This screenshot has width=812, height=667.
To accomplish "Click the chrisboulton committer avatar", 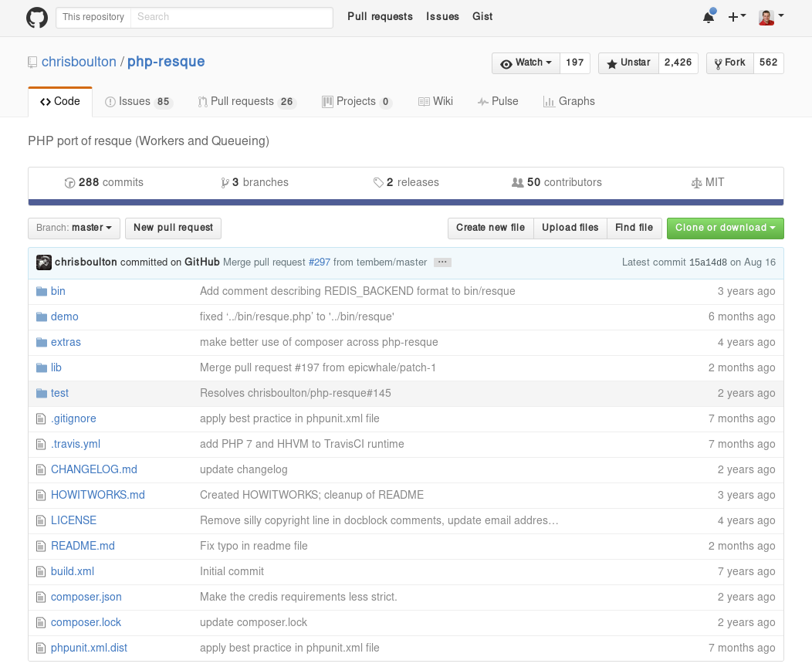I will pyautogui.click(x=43, y=262).
